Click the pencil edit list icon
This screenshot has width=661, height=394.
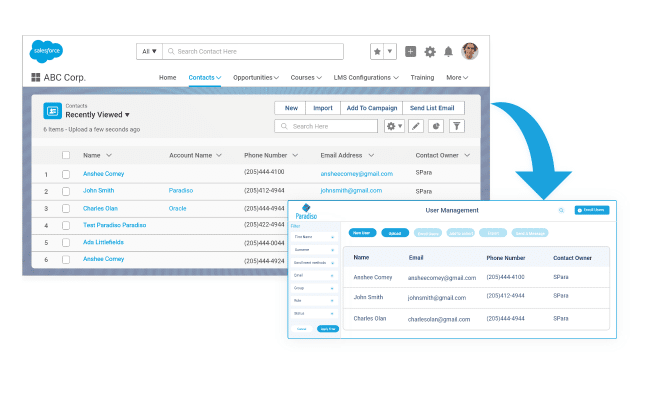[x=416, y=126]
